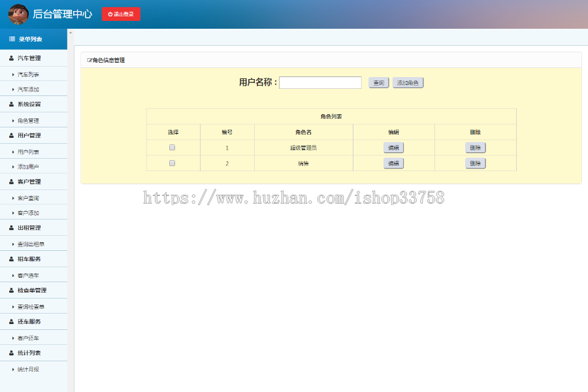Check the 超级管理员 row checkbox
This screenshot has height=392, width=588.
pos(172,147)
